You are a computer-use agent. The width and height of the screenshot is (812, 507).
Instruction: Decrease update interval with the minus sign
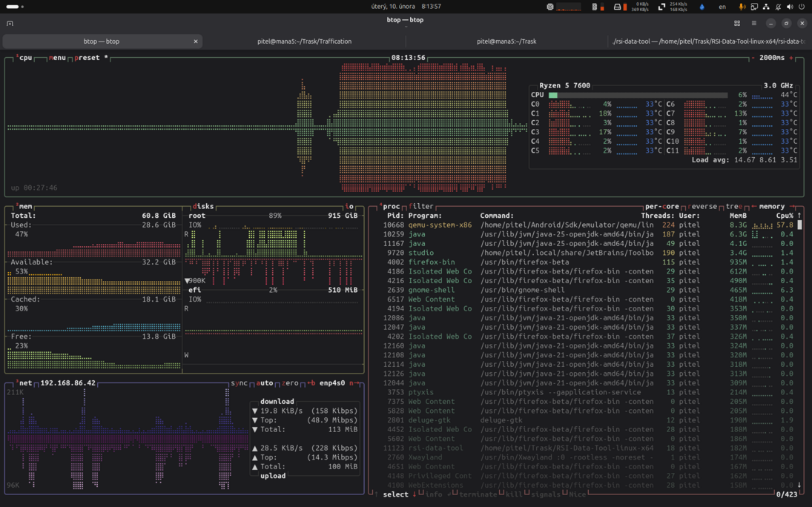[753, 58]
